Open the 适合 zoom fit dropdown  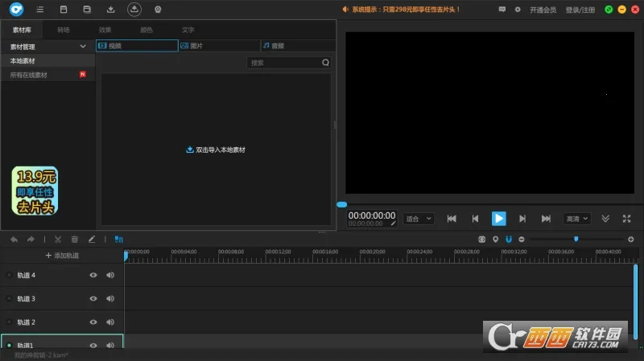[x=418, y=219]
